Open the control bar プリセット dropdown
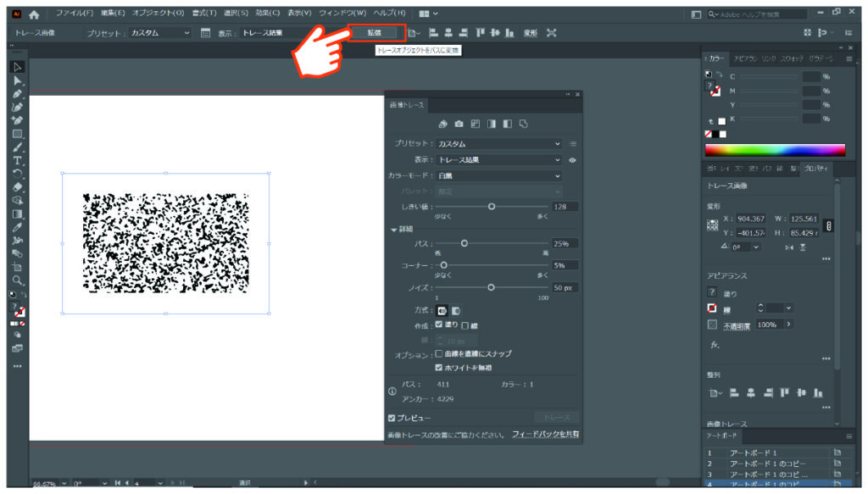The width and height of the screenshot is (868, 494). 160,33
